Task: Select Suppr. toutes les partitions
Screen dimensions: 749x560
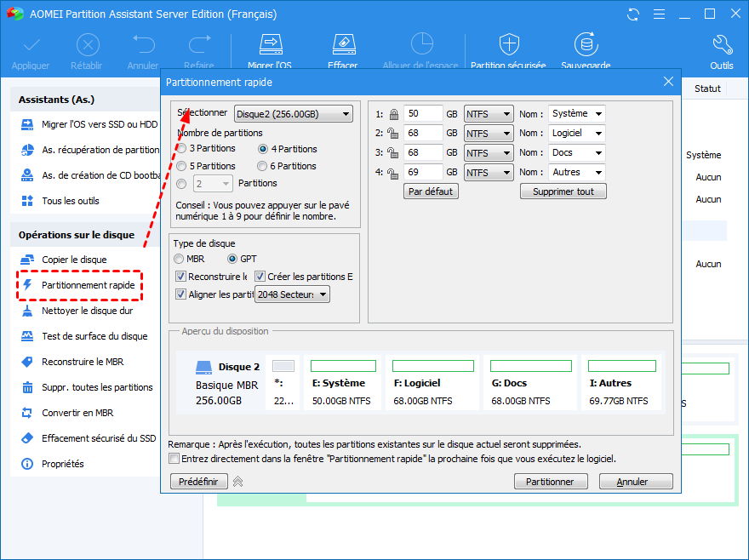Action: (x=87, y=387)
